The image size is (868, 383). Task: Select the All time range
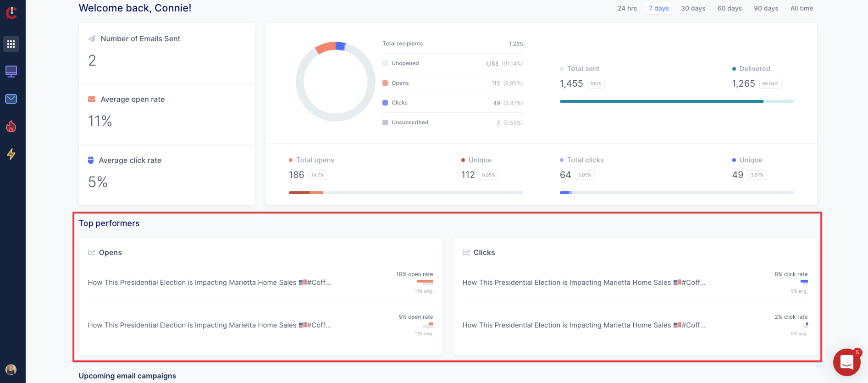pyautogui.click(x=802, y=8)
